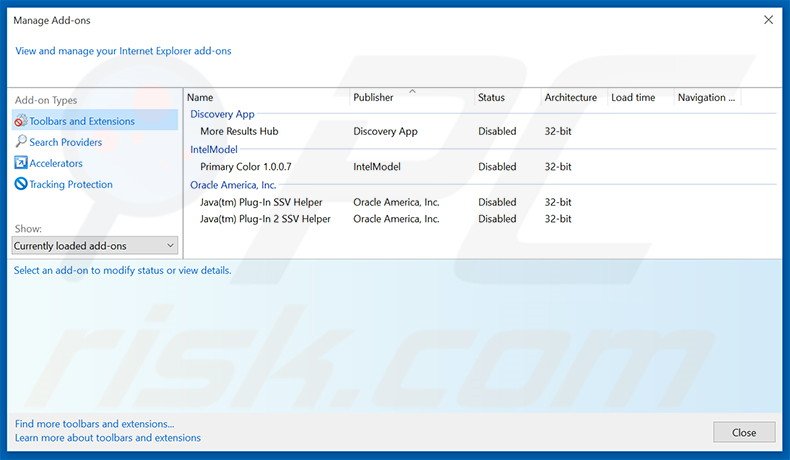Click sort arrow above Publisher column
This screenshot has height=460, width=790.
click(412, 91)
